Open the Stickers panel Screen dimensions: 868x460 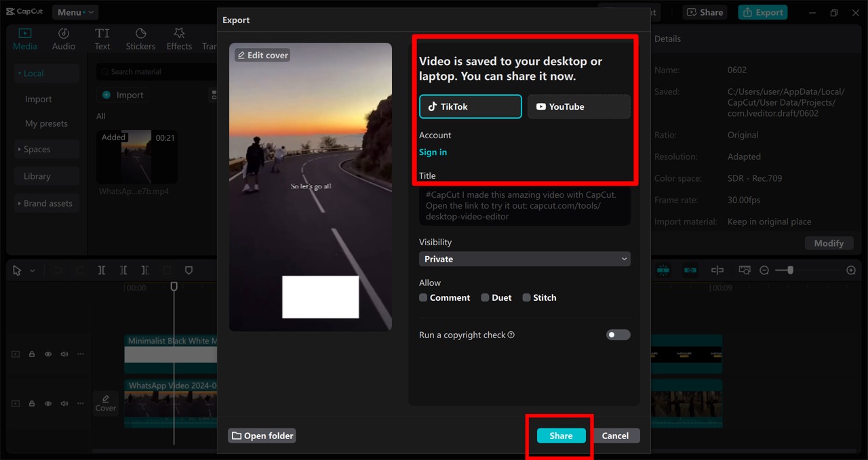point(140,39)
